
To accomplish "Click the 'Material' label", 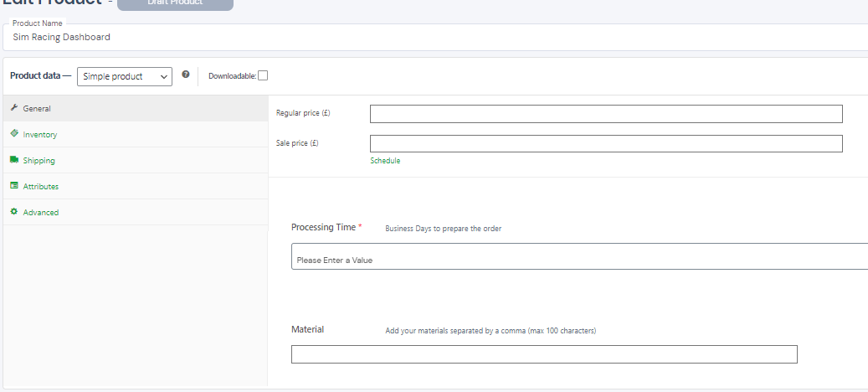I will click(308, 329).
